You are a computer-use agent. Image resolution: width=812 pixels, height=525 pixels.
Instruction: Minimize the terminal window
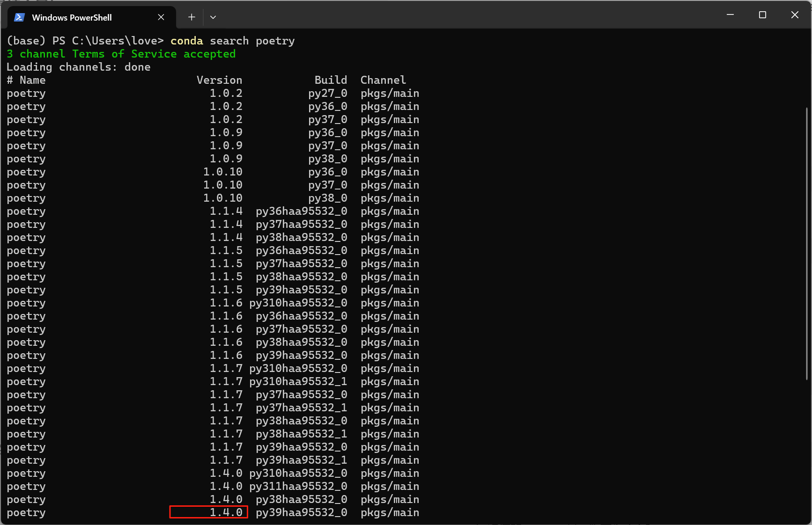point(730,15)
